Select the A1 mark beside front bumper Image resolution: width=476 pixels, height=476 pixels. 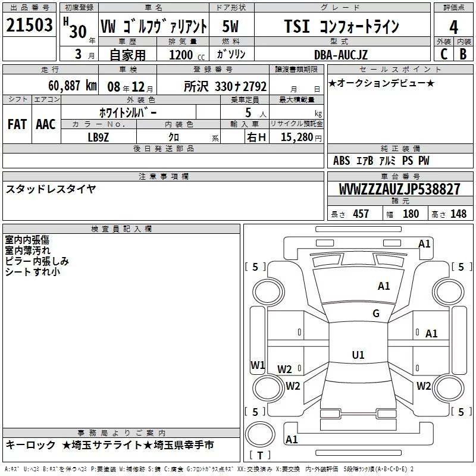[424, 243]
